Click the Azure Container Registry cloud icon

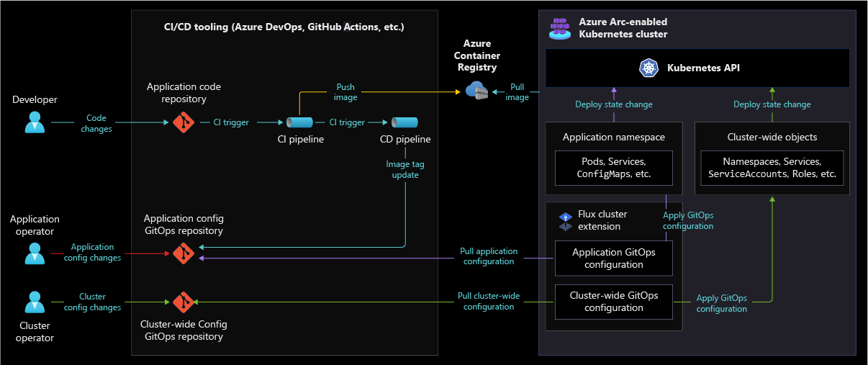point(476,91)
